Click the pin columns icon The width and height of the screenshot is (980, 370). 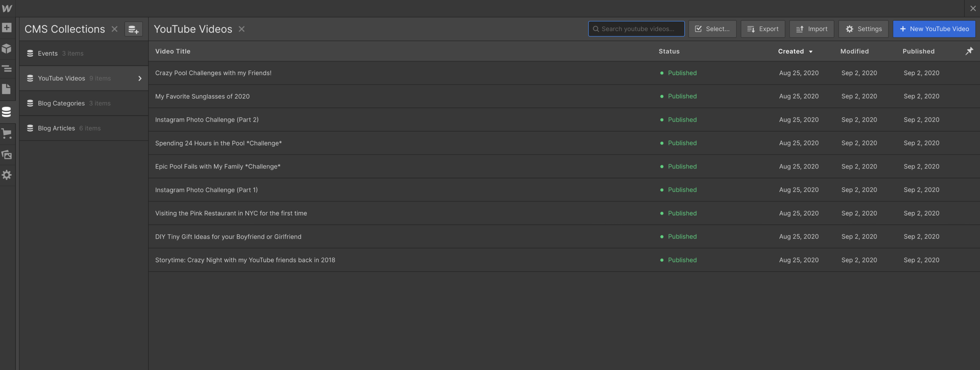[x=969, y=51]
